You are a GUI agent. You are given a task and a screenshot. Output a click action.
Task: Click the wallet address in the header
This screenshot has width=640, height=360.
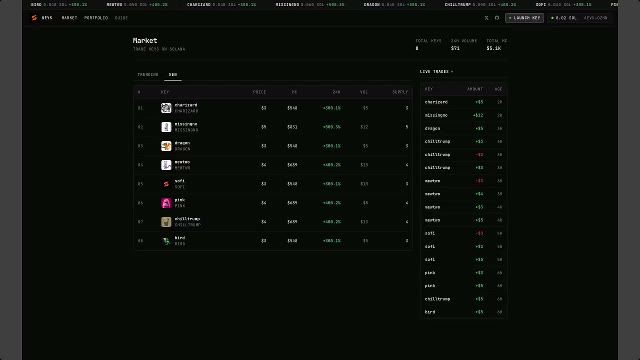click(596, 18)
